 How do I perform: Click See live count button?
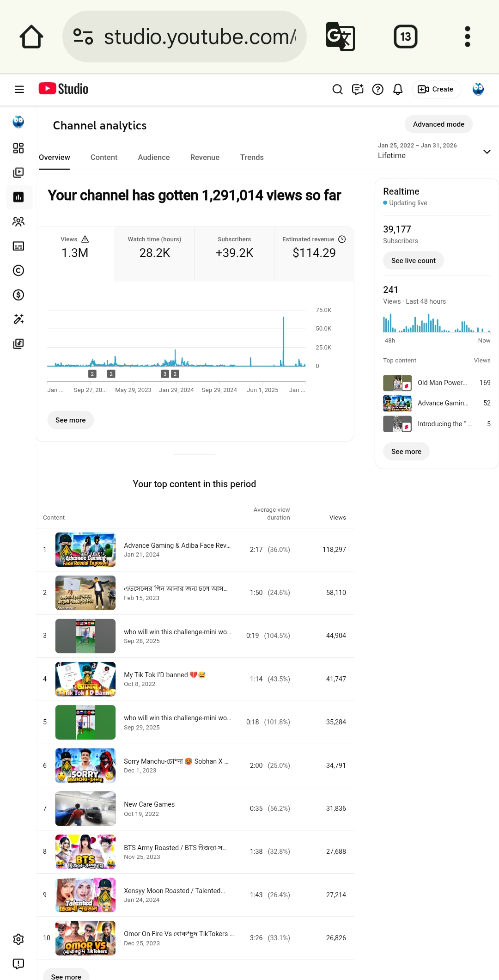414,261
